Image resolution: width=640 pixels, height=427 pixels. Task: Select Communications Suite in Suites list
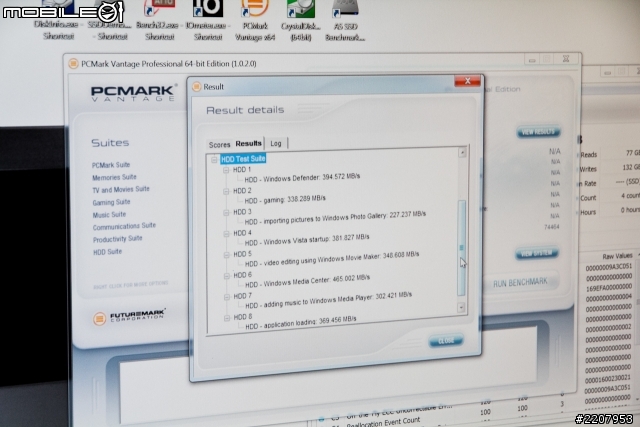124,226
